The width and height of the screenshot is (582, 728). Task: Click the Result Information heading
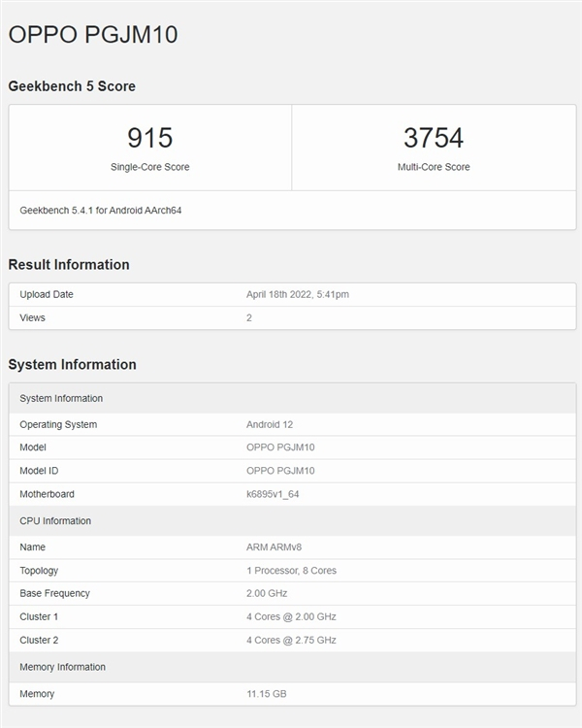[69, 265]
